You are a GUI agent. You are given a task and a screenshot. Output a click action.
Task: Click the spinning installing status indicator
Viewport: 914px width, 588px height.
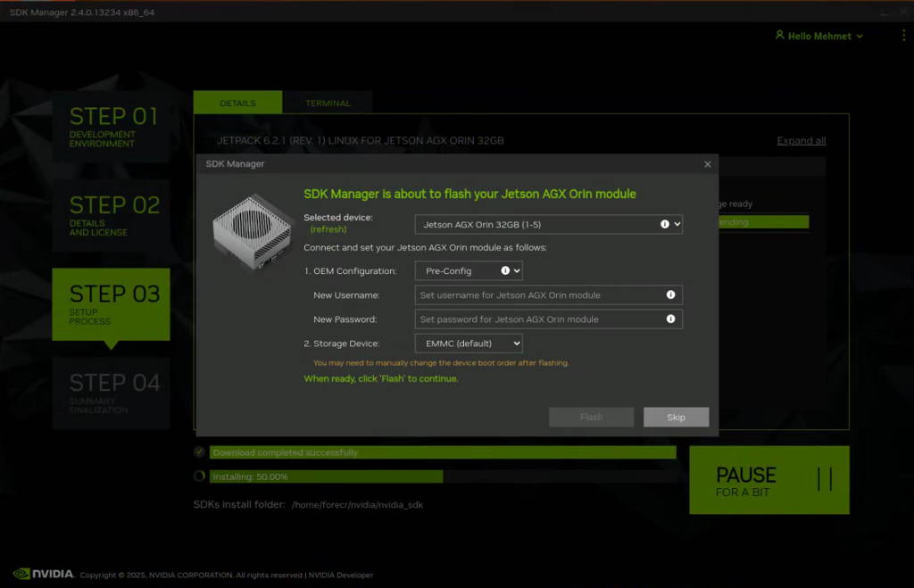(200, 476)
